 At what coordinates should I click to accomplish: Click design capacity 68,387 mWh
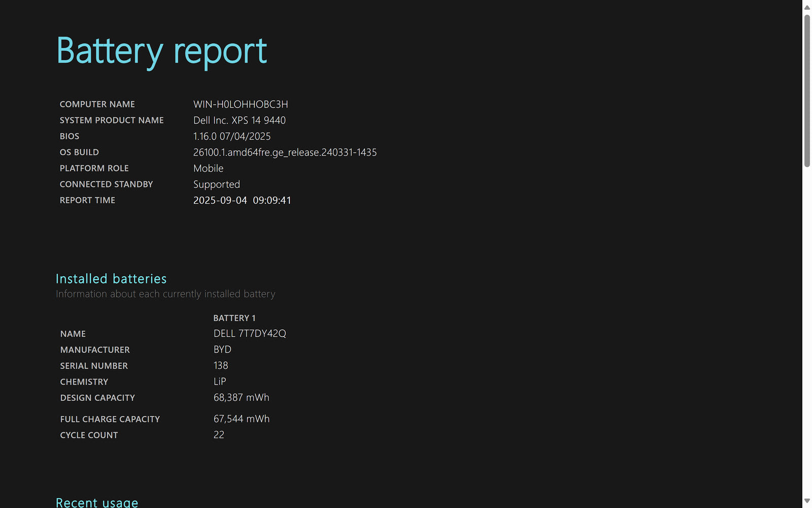242,398
